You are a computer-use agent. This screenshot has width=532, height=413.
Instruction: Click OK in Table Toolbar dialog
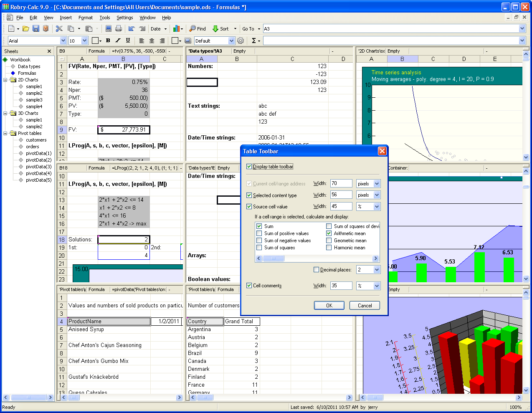(329, 306)
